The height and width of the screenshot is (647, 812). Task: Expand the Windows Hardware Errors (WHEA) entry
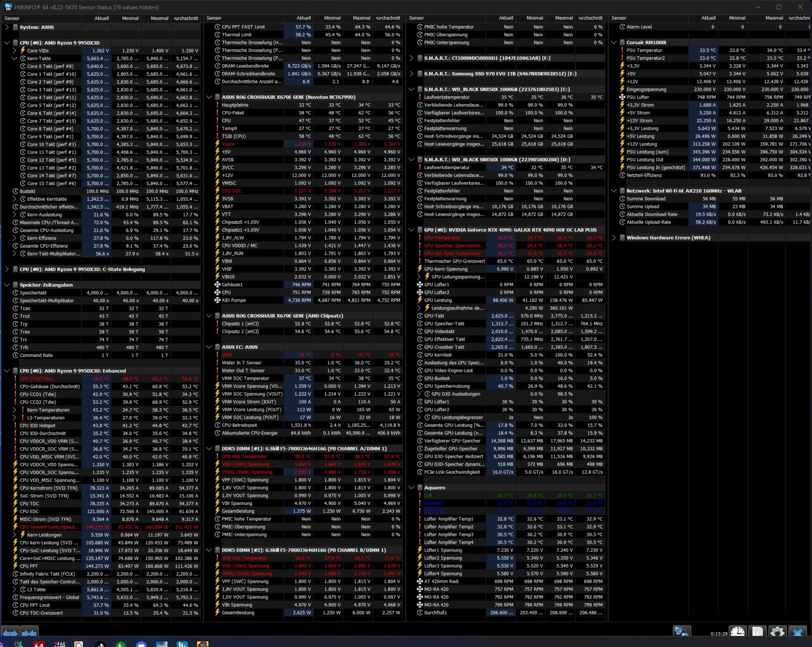pos(614,238)
